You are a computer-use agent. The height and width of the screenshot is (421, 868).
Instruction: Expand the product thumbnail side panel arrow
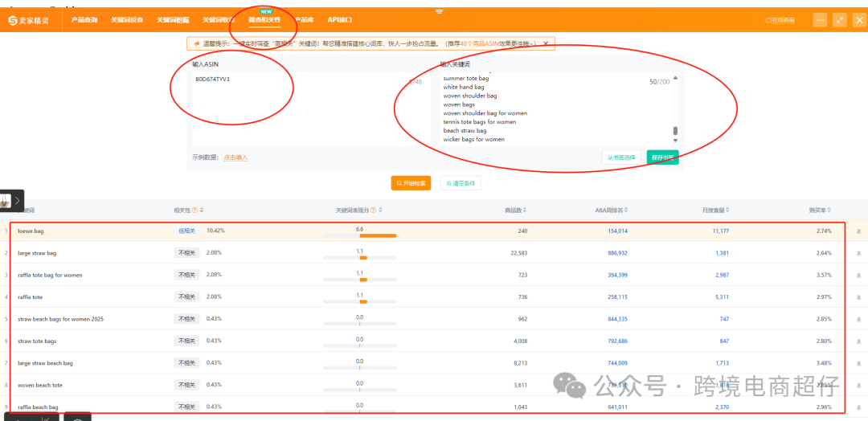(x=18, y=200)
